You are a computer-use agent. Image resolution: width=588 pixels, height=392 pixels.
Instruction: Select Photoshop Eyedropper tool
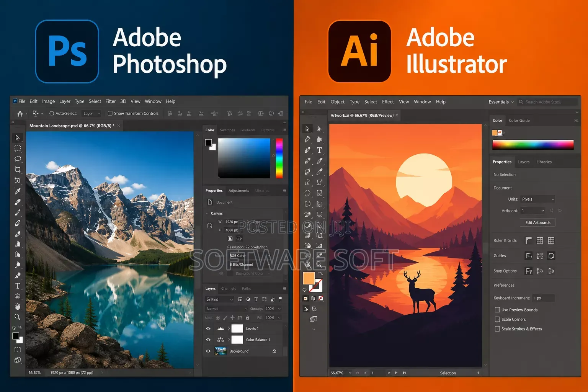(x=18, y=191)
